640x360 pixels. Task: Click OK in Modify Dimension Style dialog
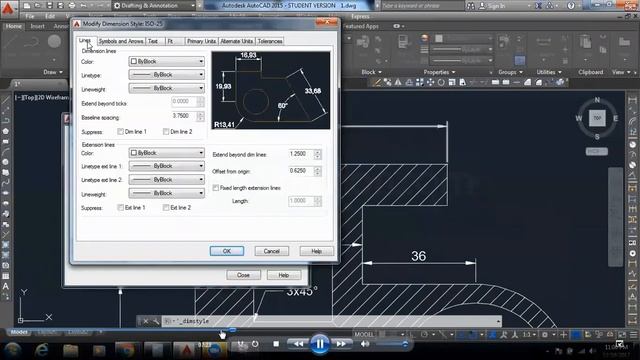click(x=227, y=251)
